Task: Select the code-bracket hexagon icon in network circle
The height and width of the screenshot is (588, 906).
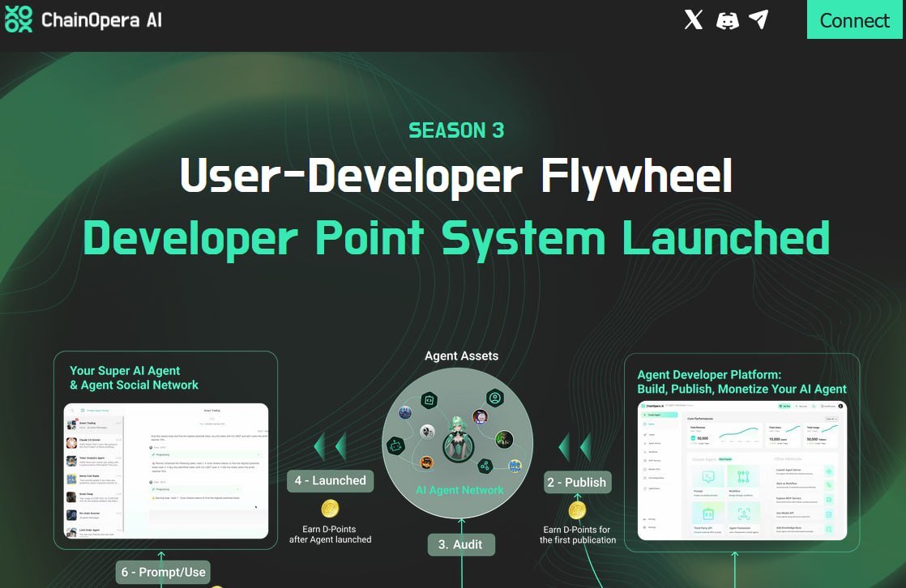Action: pyautogui.click(x=429, y=400)
